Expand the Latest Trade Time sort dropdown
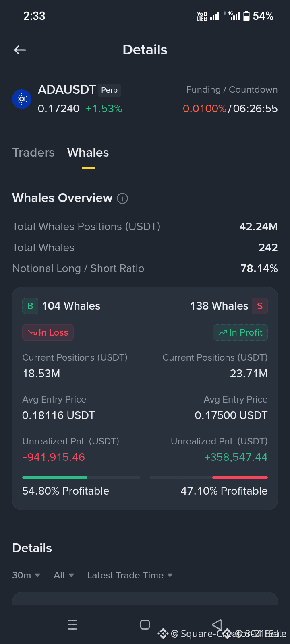The width and height of the screenshot is (290, 644). (130, 576)
